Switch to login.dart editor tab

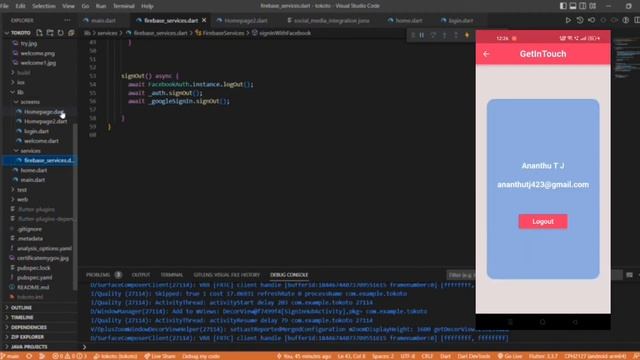pyautogui.click(x=461, y=20)
